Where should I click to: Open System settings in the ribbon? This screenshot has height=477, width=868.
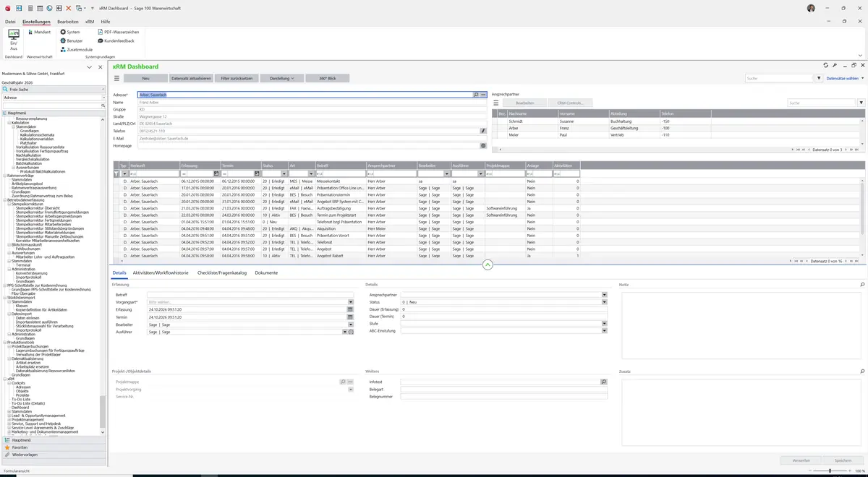coord(70,32)
